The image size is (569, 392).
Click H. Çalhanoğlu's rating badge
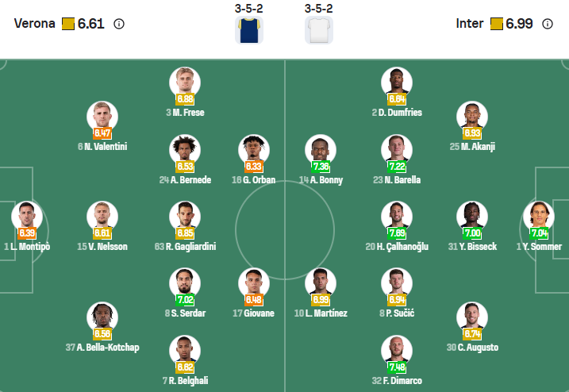(397, 233)
